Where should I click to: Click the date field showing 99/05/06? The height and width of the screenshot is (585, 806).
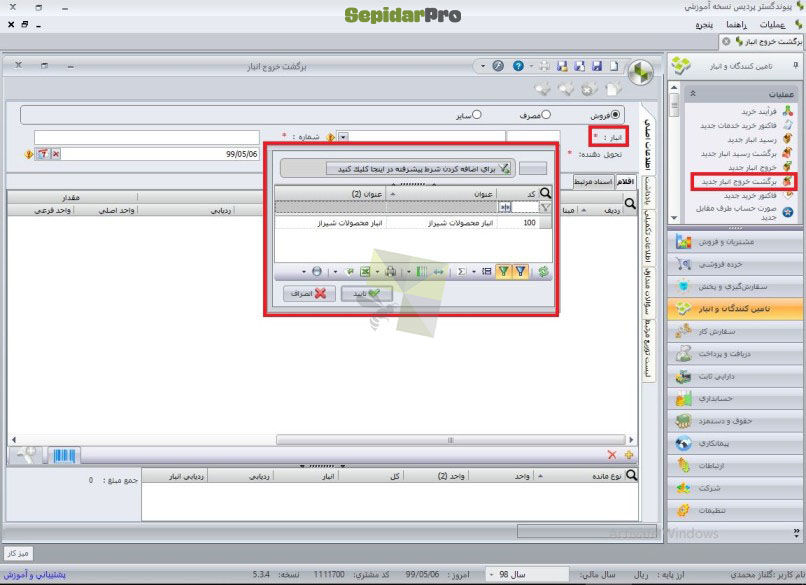pyautogui.click(x=160, y=154)
